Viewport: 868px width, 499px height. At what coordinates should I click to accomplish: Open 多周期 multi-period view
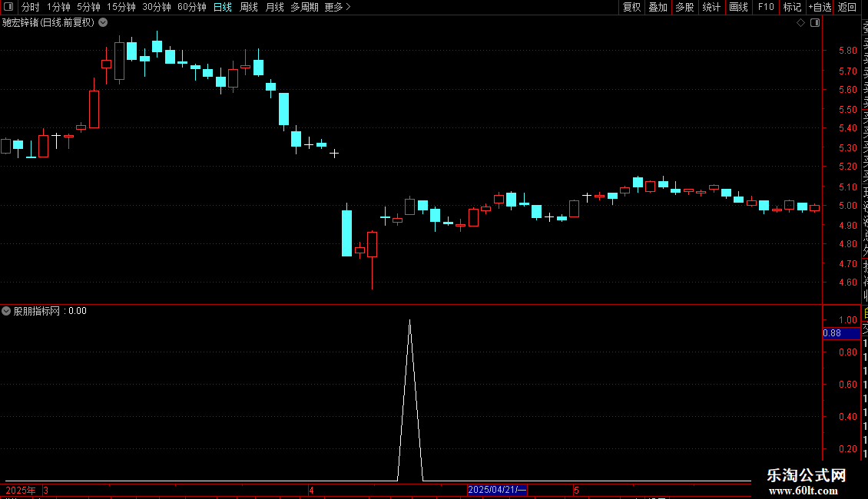pos(304,7)
